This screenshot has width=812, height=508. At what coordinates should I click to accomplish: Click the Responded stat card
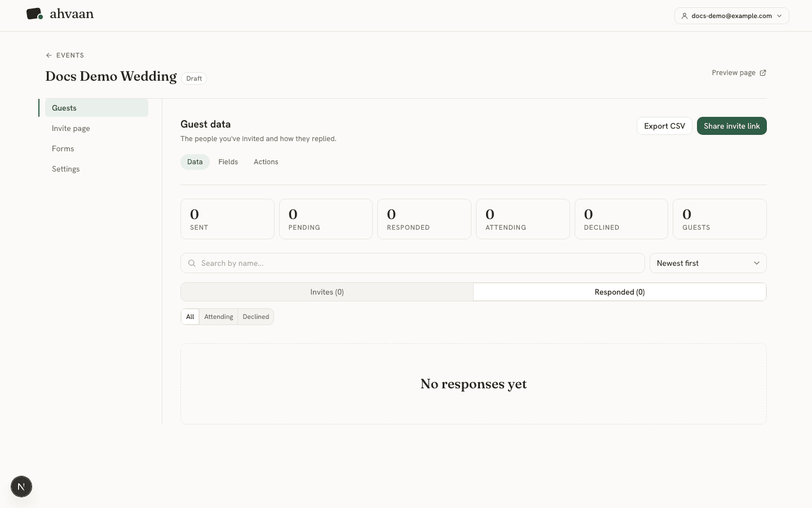point(424,219)
